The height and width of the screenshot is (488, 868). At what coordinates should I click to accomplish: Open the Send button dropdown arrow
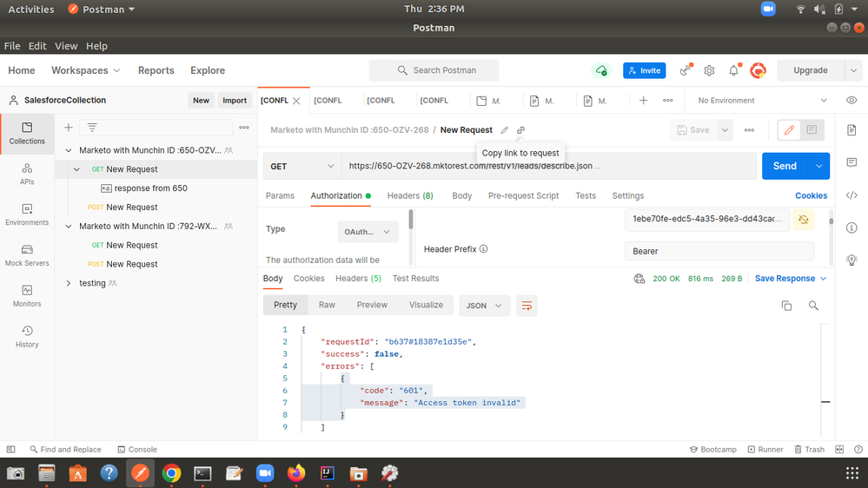click(818, 166)
